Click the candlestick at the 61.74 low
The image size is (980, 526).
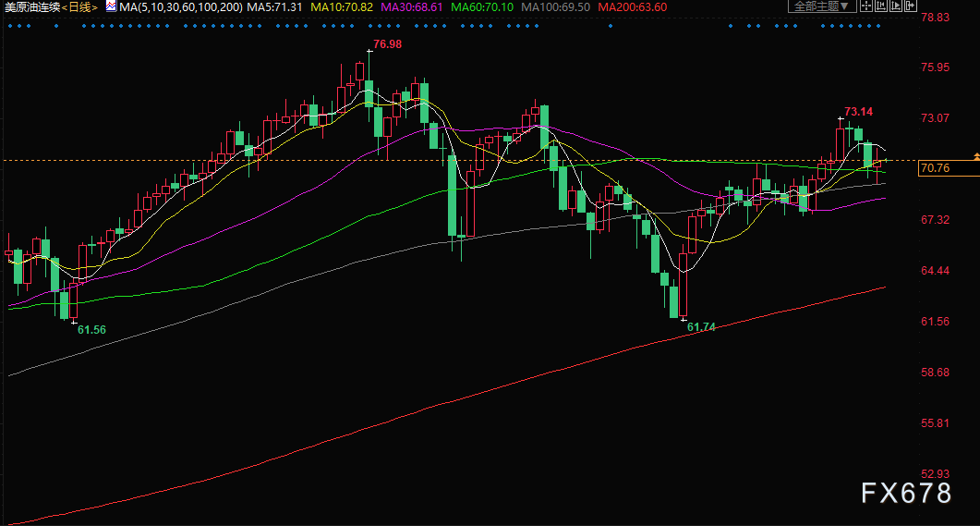684,284
